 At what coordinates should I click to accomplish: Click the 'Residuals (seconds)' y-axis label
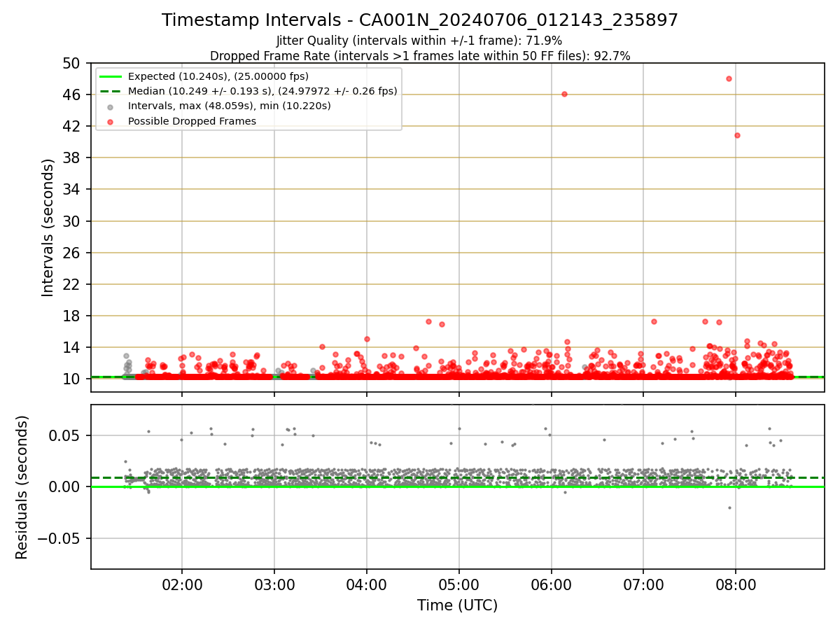22,487
